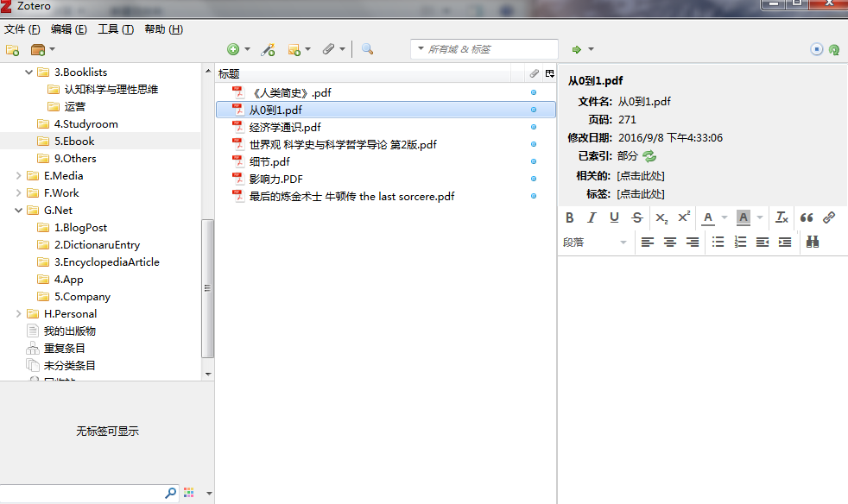Select the last sorcere.pdf item
The width and height of the screenshot is (848, 504).
click(386, 196)
